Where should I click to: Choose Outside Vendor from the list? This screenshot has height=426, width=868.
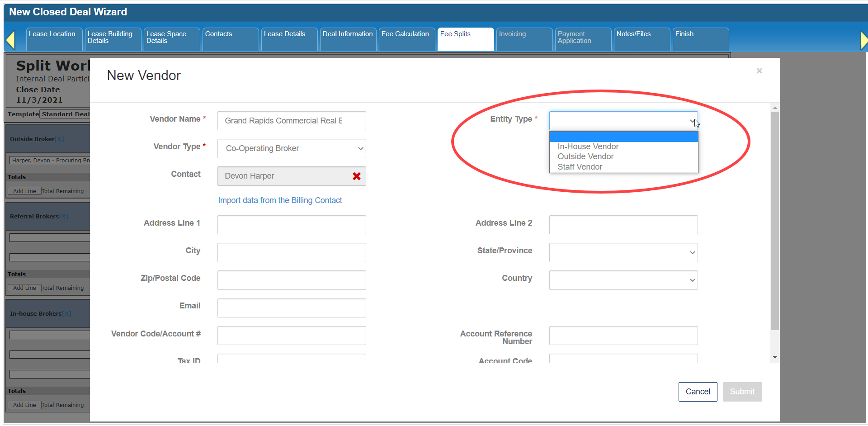pos(585,156)
